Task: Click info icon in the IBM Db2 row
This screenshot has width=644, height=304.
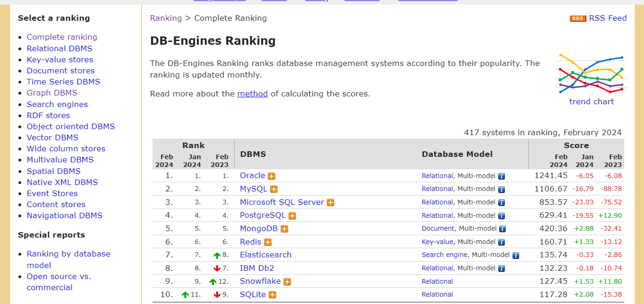Action: click(502, 268)
